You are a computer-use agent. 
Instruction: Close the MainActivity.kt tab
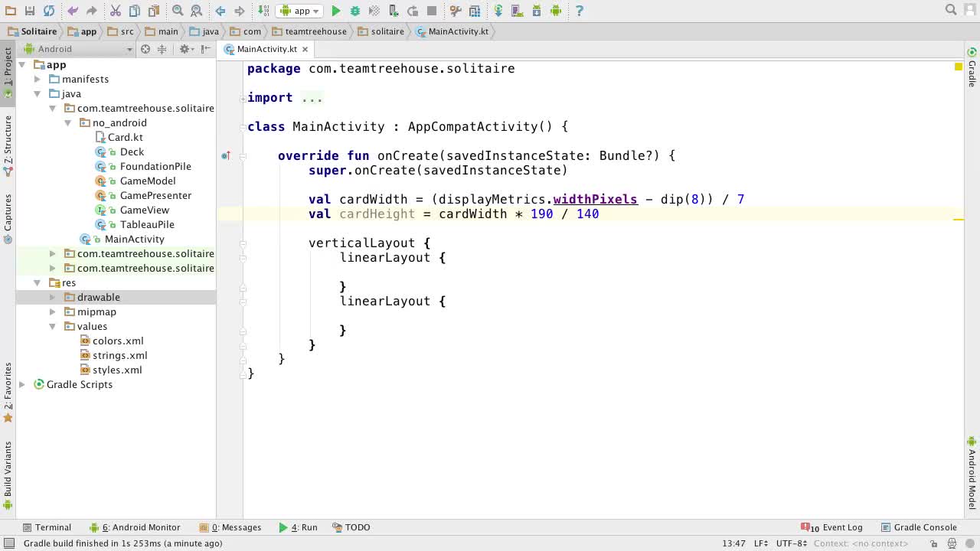(305, 49)
